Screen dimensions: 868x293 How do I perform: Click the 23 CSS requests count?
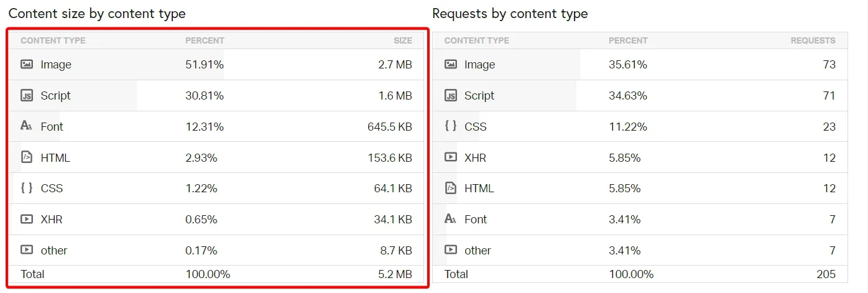(829, 127)
